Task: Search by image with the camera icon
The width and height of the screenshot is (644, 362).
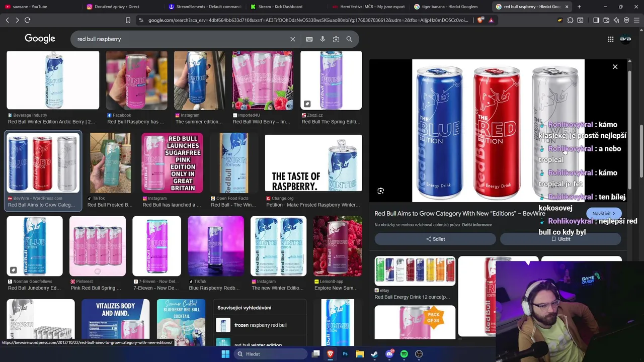Action: (336, 39)
